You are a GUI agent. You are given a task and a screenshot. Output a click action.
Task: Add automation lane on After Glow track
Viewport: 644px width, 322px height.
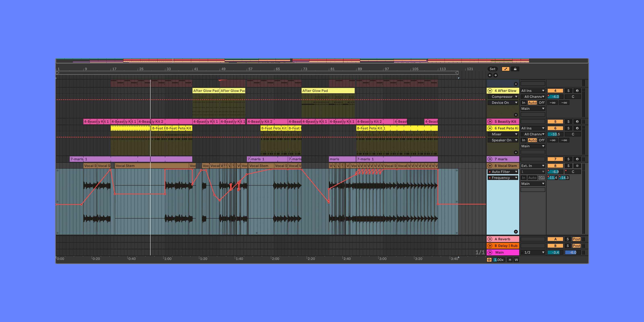click(515, 115)
